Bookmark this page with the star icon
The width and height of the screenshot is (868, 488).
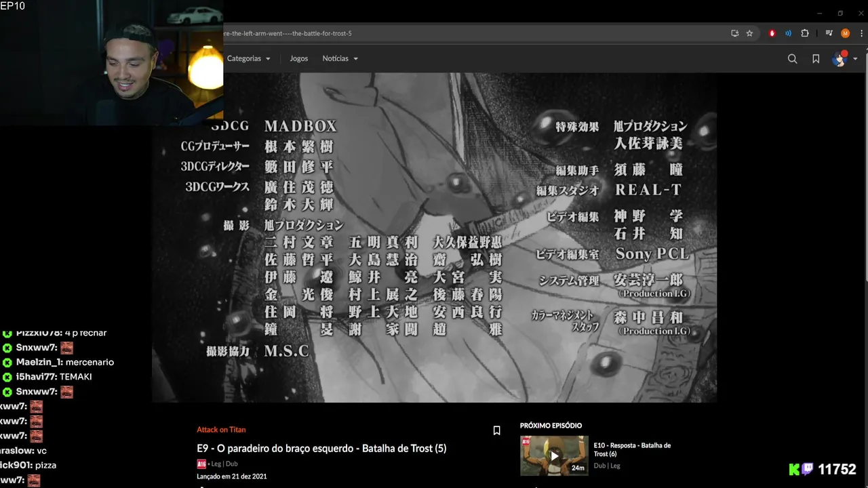tap(749, 33)
